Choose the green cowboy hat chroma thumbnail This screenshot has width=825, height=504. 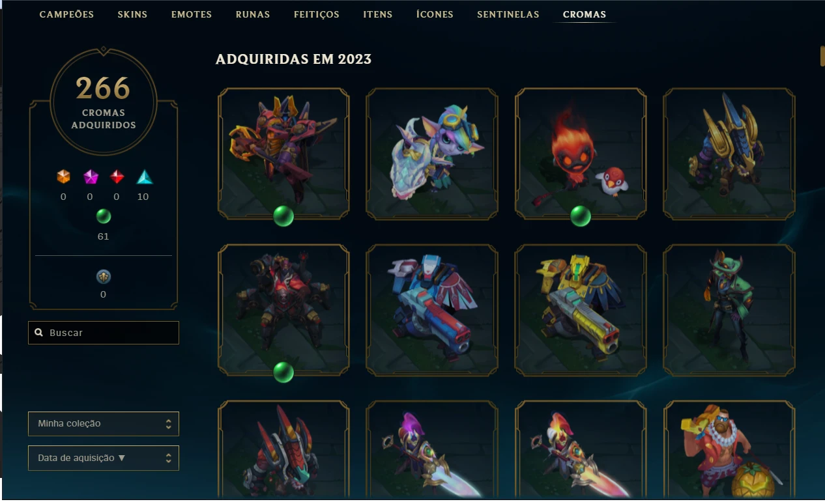(729, 310)
